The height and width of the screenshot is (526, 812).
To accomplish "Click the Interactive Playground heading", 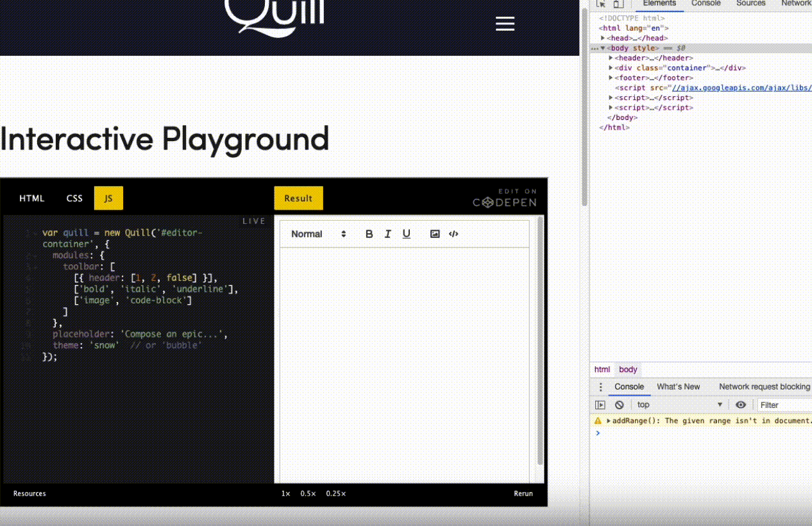I will 165,140.
